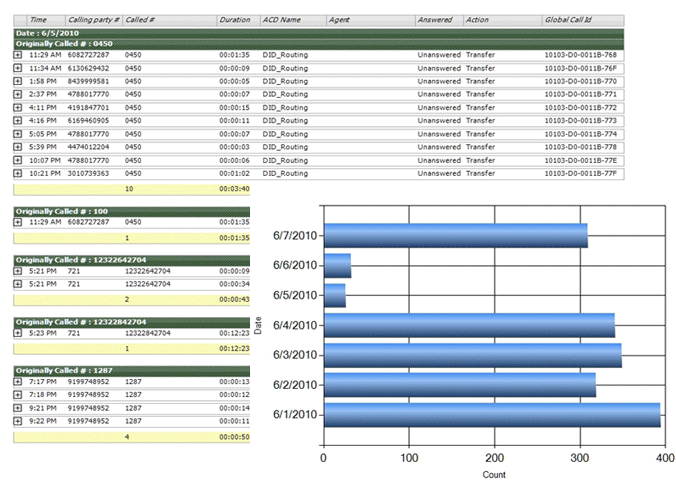Click plus icon beside 5:05 PM call
This screenshot has width=676, height=485.
(x=18, y=133)
